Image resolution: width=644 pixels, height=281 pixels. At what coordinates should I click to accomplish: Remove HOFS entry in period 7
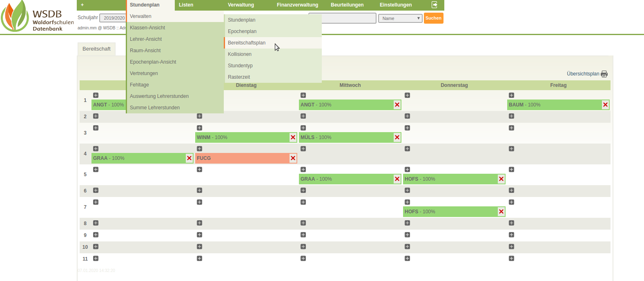pos(501,212)
